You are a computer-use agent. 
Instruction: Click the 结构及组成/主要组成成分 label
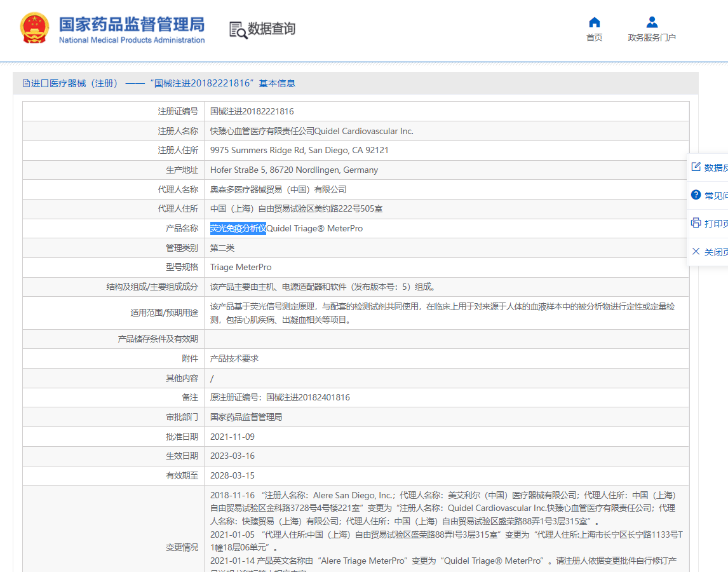(152, 287)
